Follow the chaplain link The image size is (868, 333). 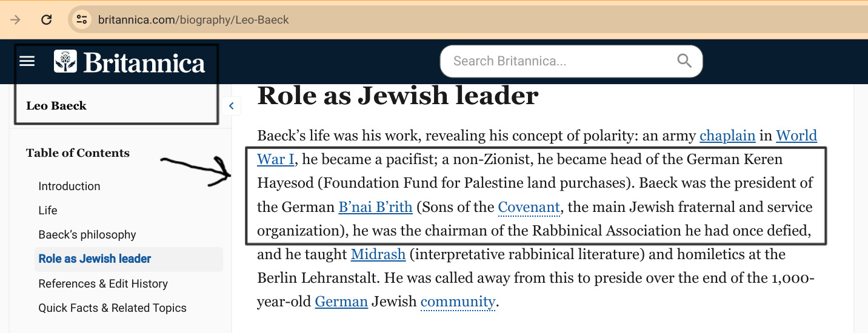727,136
